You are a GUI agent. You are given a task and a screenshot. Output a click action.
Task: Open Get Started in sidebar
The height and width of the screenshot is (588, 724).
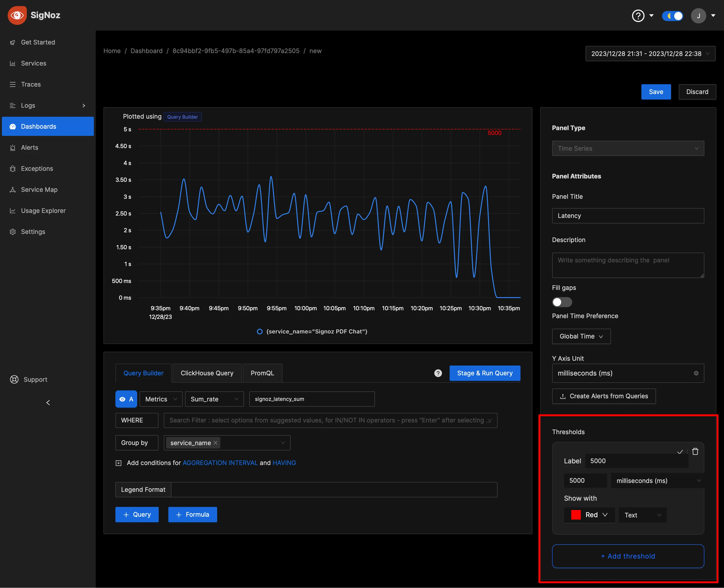point(48,42)
